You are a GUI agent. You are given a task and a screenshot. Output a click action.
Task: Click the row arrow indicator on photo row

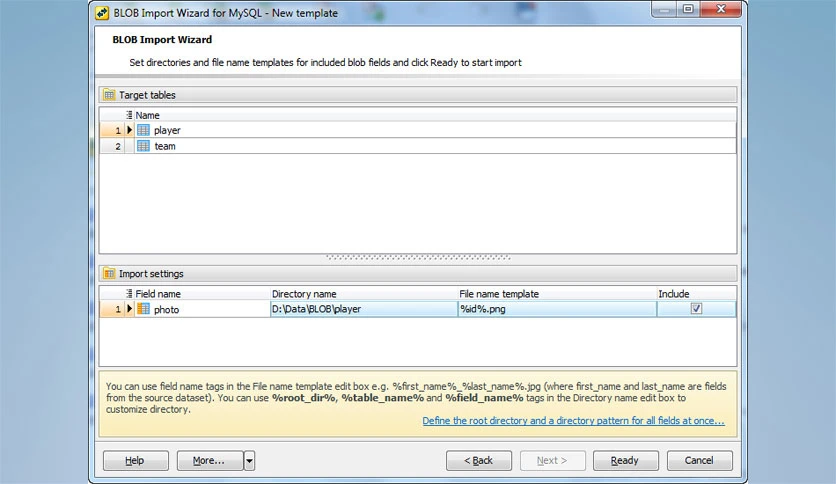(x=130, y=309)
